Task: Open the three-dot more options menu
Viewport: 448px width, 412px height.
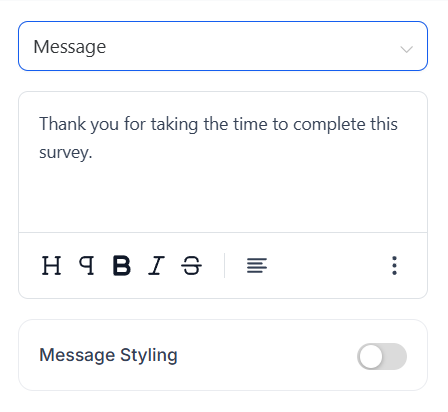Action: point(394,266)
